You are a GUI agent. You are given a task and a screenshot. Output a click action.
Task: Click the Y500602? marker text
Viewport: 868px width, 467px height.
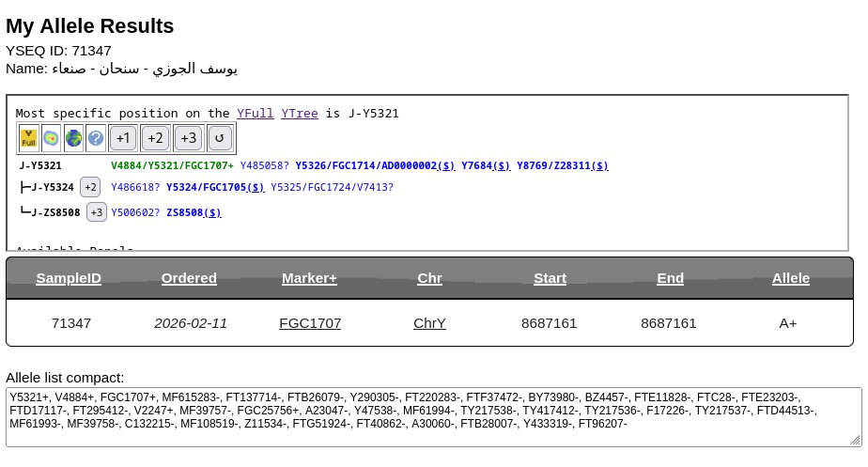135,212
